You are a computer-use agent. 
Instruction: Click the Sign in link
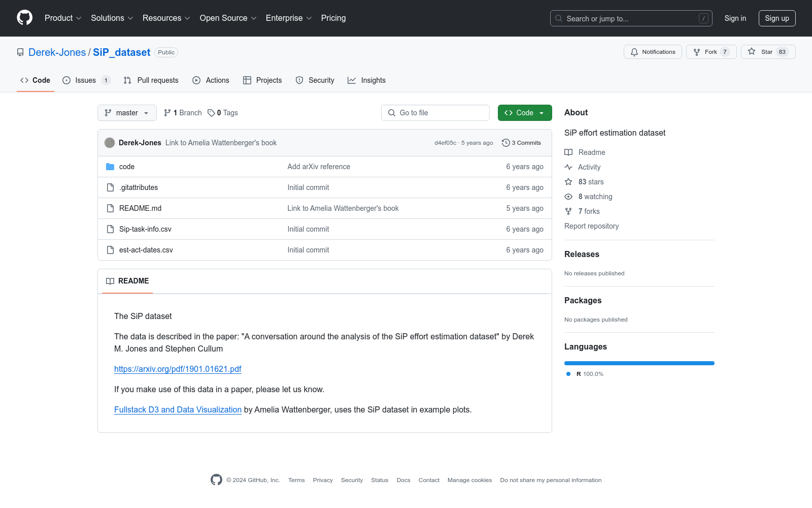pyautogui.click(x=735, y=18)
